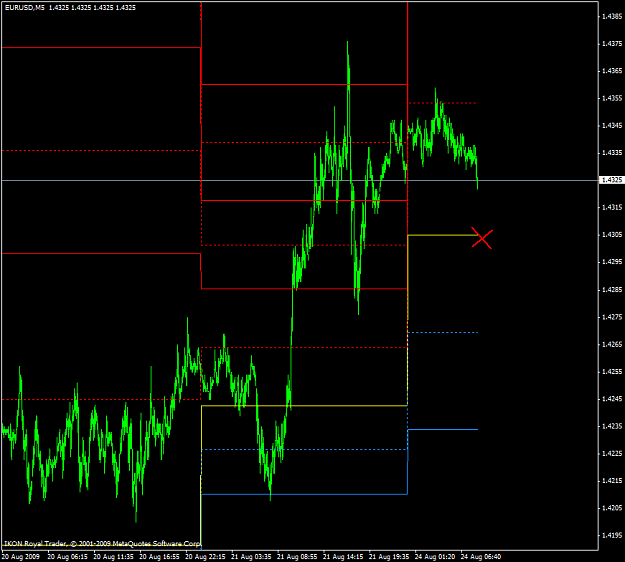Click the 1.4275 price axis label
Image resolution: width=625 pixels, height=562 pixels.
click(x=612, y=317)
